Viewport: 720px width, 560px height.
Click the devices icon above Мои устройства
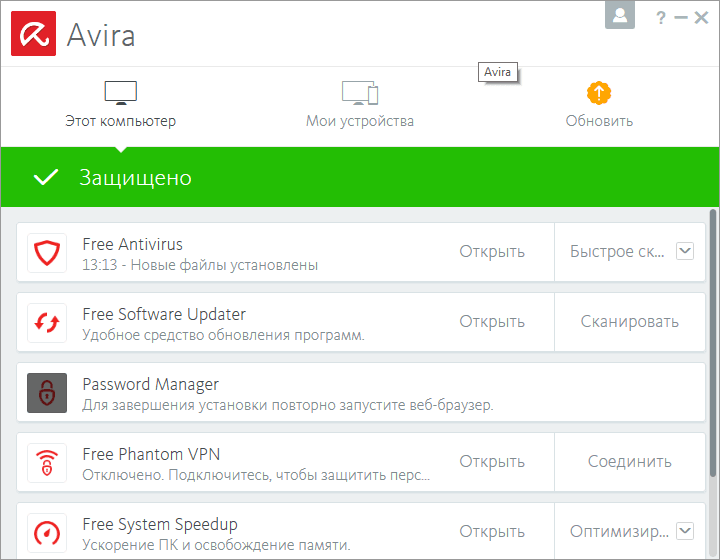[360, 93]
